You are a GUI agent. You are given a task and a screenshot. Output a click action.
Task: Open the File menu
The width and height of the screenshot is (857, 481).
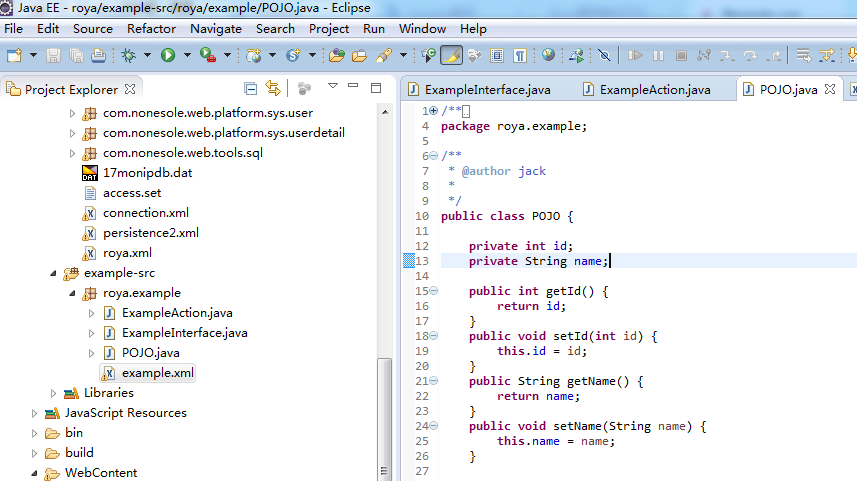[13, 29]
